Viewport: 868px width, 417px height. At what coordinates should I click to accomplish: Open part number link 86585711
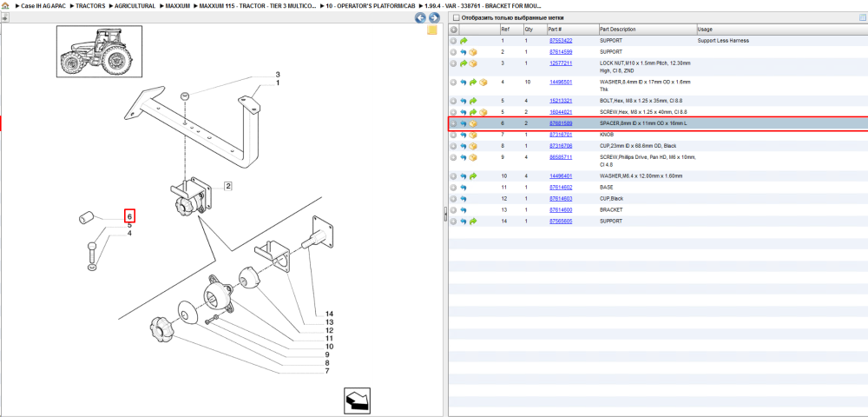point(560,157)
